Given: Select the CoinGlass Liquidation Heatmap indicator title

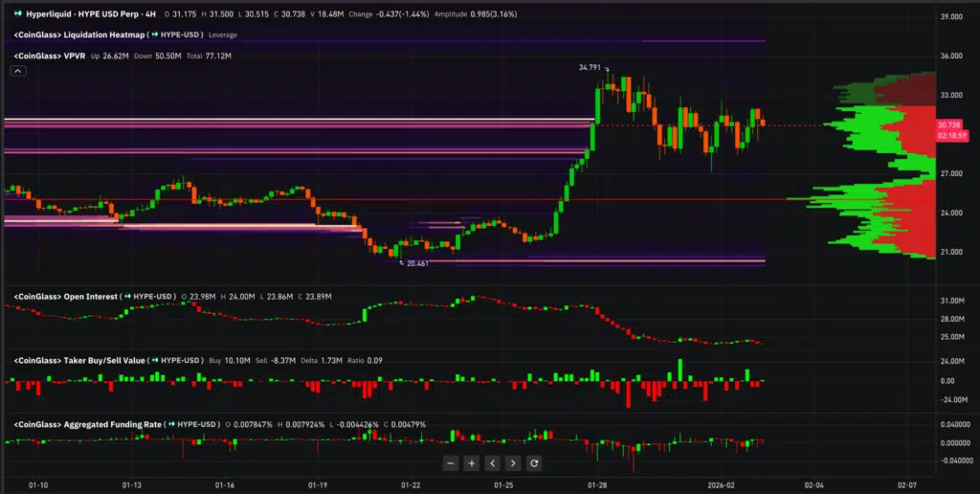Looking at the screenshot, I should coord(77,34).
